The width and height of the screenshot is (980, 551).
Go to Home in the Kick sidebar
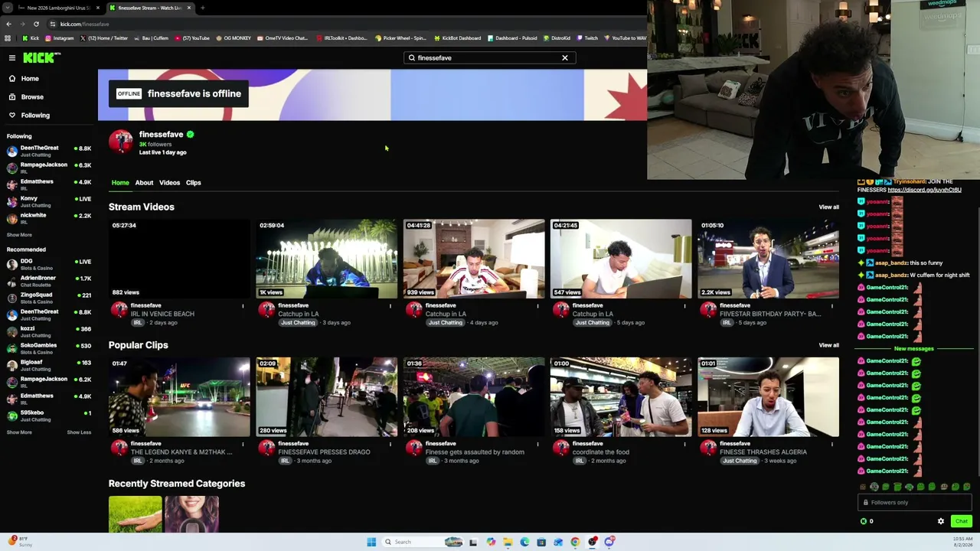30,79
